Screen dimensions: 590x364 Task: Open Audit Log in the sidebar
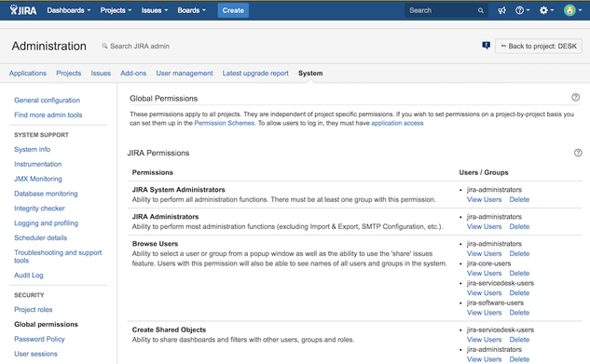click(29, 275)
